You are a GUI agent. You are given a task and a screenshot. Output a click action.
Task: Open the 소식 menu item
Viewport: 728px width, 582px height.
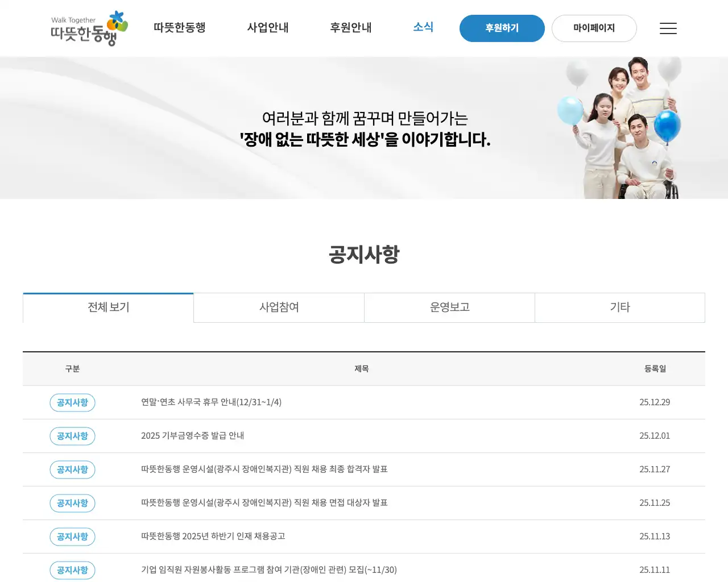[x=423, y=27]
